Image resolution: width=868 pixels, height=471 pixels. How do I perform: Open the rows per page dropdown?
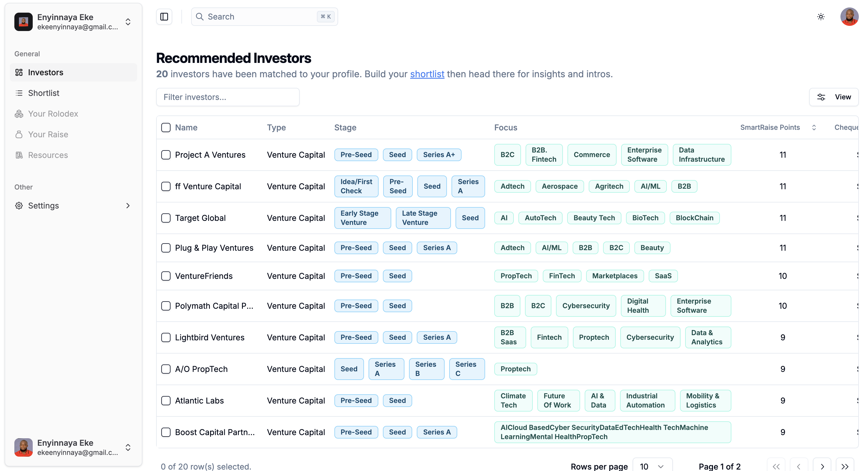tap(652, 466)
